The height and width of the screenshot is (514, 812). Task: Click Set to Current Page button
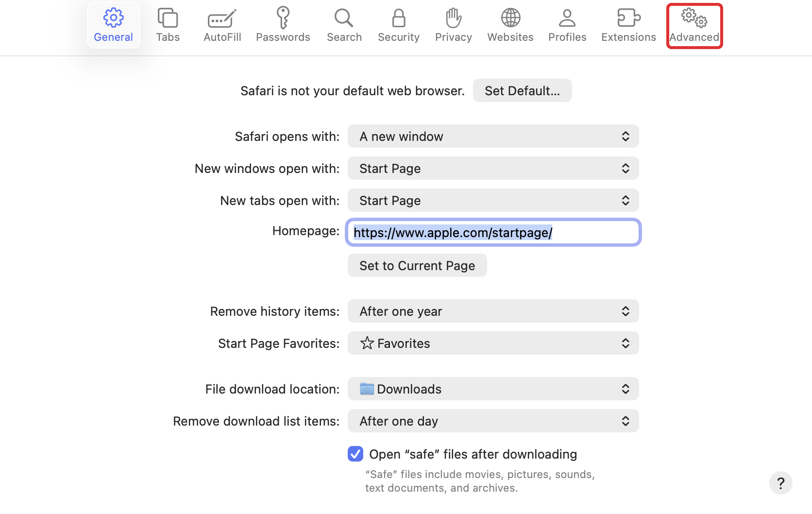[x=417, y=265]
